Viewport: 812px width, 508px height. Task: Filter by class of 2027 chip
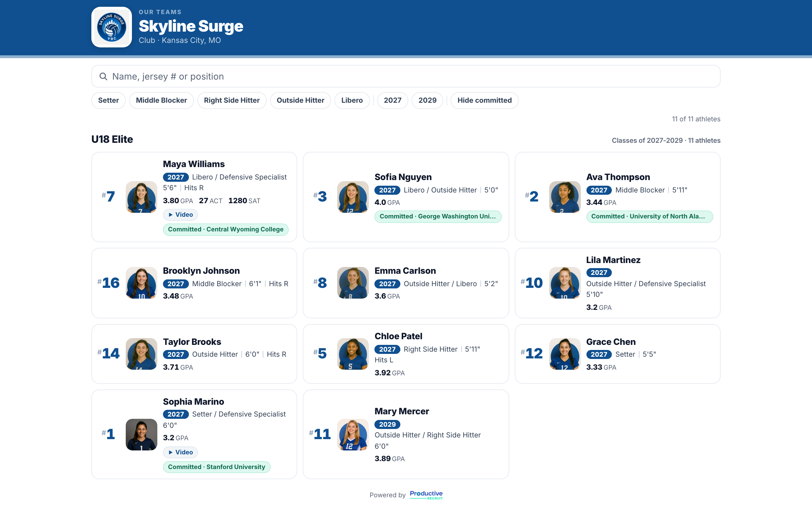point(392,100)
